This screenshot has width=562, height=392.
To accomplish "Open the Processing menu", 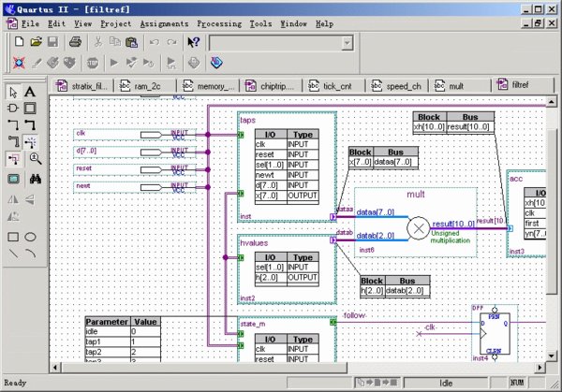I will point(219,24).
